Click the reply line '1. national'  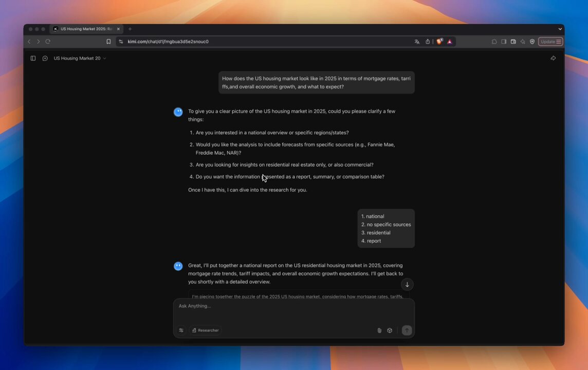click(x=373, y=216)
